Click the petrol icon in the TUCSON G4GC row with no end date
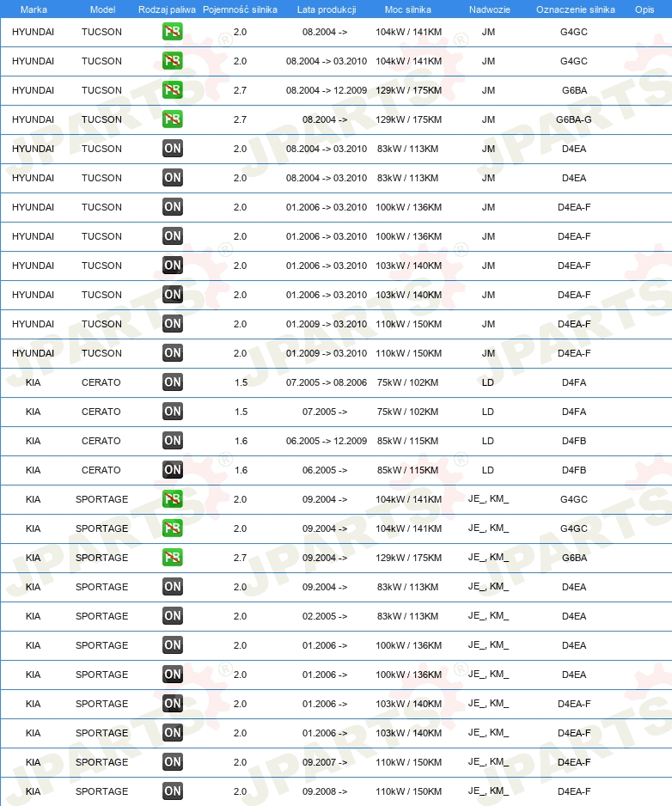This screenshot has height=806, width=672. click(172, 31)
